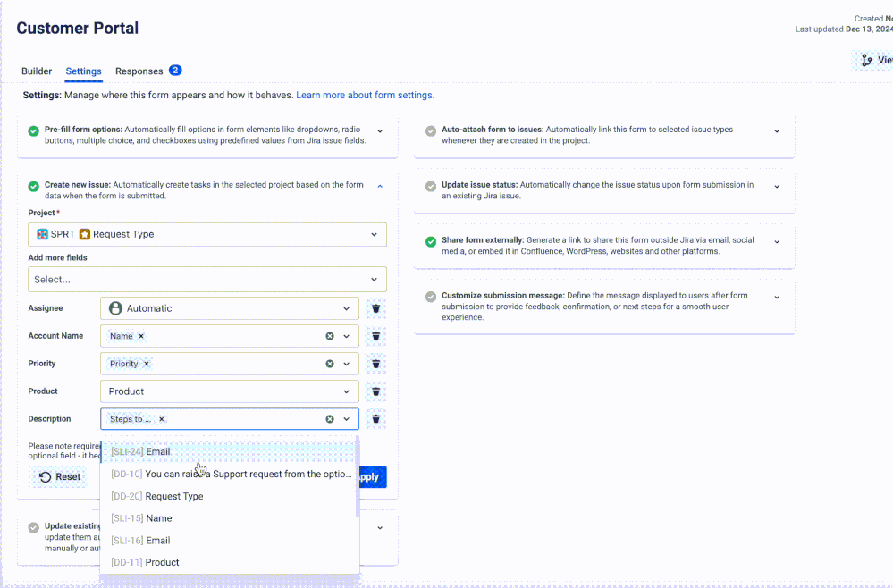Click the green check on Share form externally
This screenshot has height=588, width=893.
[x=430, y=241]
